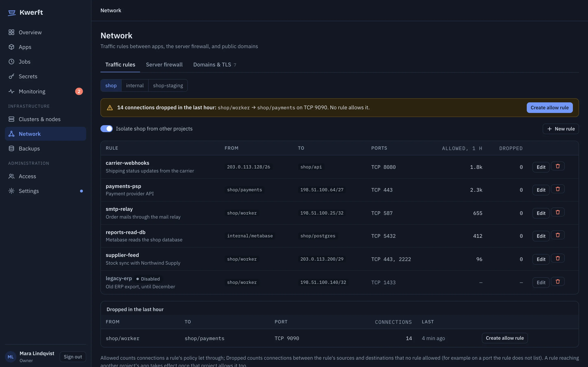Create allow rule for dropped shop/worker row
Image resolution: width=588 pixels, height=367 pixels.
(x=505, y=338)
